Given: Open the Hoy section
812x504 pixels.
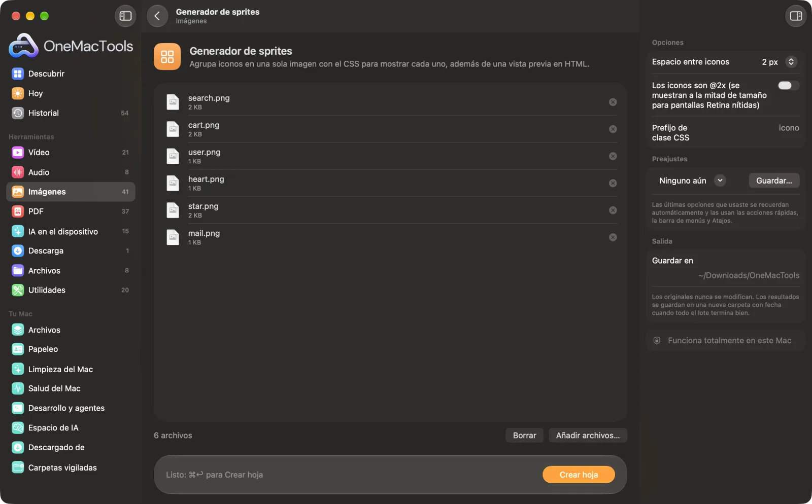Looking at the screenshot, I should (x=71, y=93).
